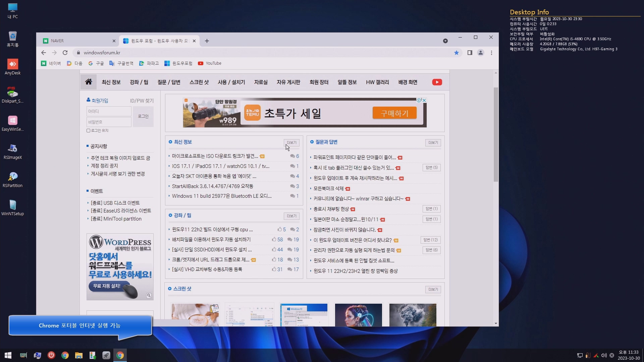Open Windows Start button
This screenshot has height=362, width=644.
8,355
